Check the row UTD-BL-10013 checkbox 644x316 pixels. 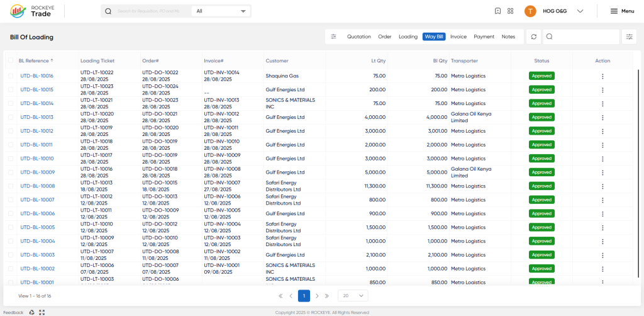tap(11, 117)
